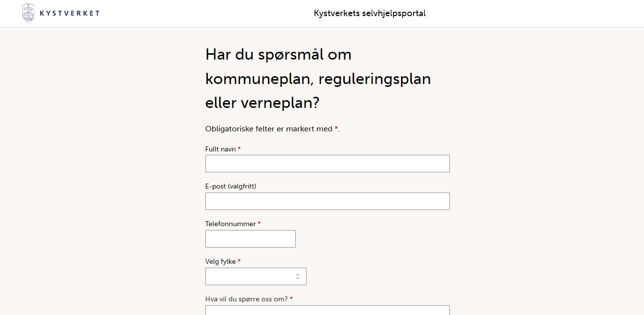
Task: Click the Kystverket crest logo icon
Action: coord(28,13)
